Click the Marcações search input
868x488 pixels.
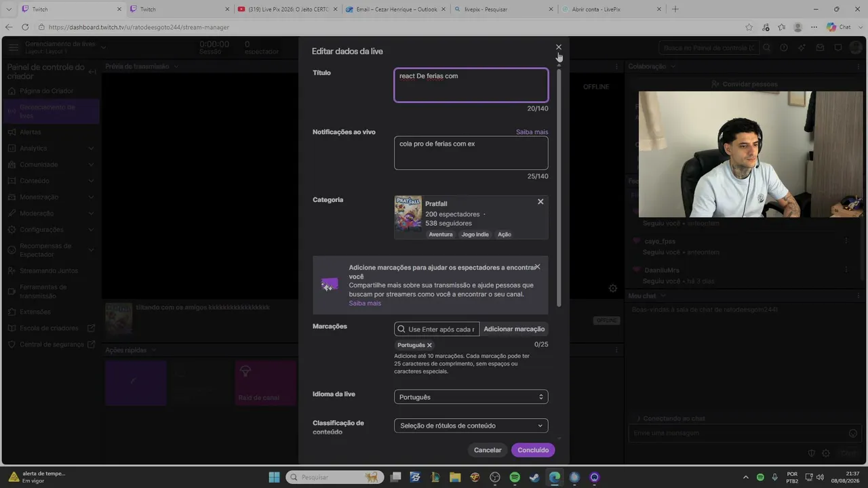[x=437, y=329]
